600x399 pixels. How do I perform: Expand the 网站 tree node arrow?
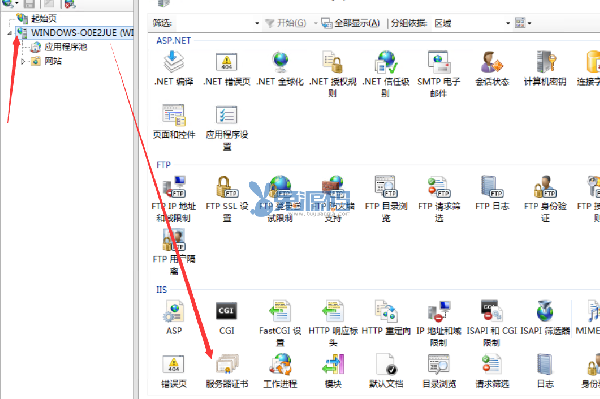tap(23, 61)
